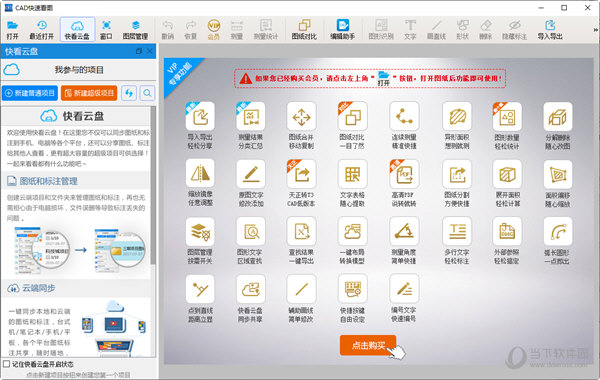The width and height of the screenshot is (600, 380).
Task: Click the orange 新建超级项目 button
Action: pyautogui.click(x=89, y=93)
